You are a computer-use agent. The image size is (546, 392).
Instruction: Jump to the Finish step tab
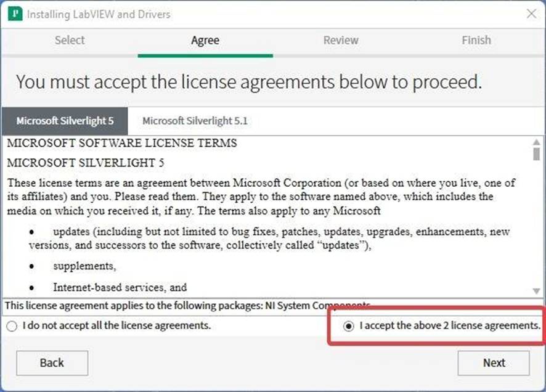476,40
